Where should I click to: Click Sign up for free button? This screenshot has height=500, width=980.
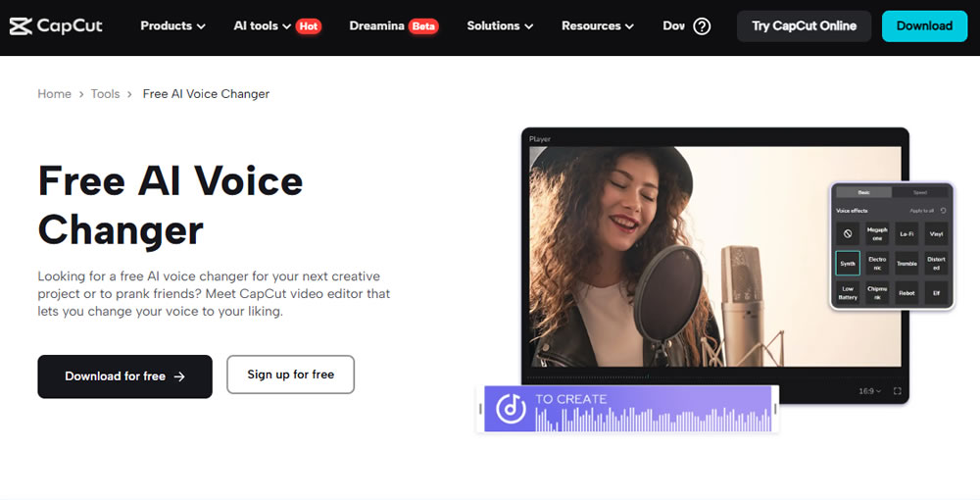[x=291, y=375]
